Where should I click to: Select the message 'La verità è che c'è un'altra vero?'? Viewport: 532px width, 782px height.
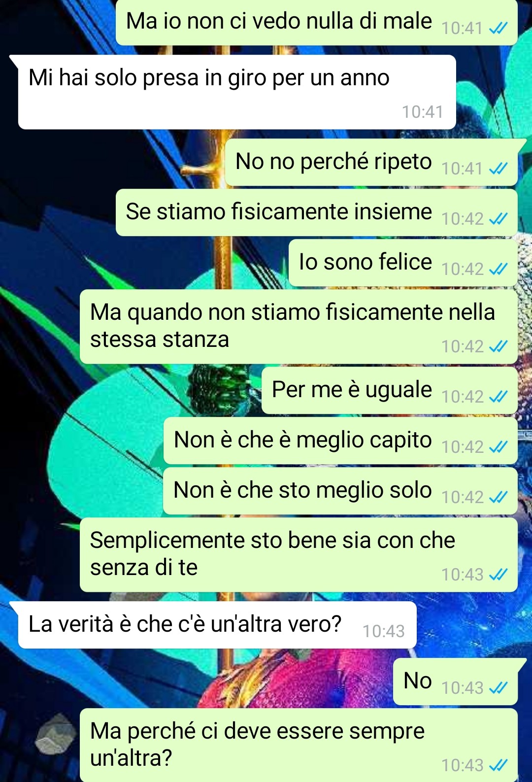tap(217, 625)
